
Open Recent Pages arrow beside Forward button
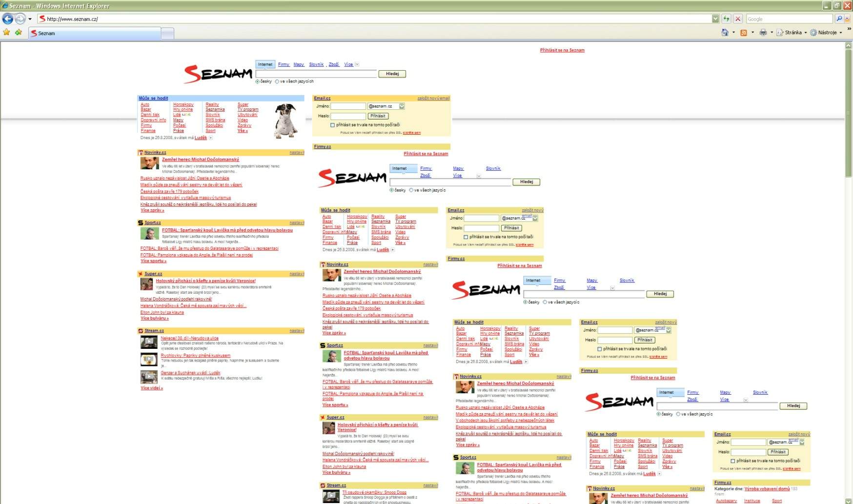pyautogui.click(x=30, y=19)
